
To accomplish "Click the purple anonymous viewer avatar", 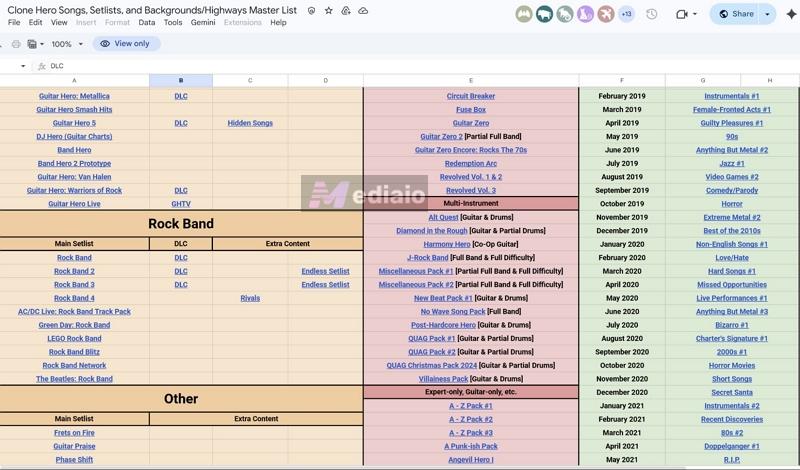I will pos(585,14).
